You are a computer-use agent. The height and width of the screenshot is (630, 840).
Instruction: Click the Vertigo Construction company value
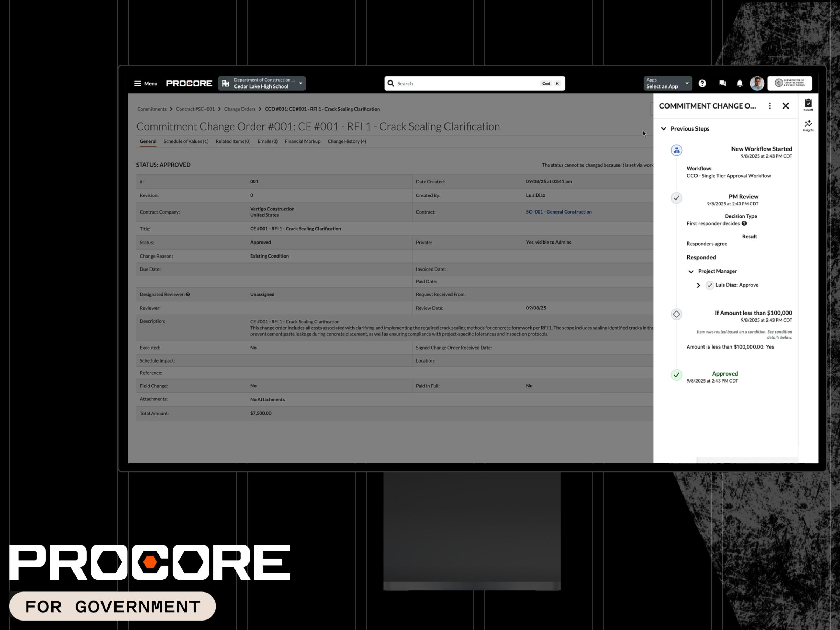pos(272,209)
